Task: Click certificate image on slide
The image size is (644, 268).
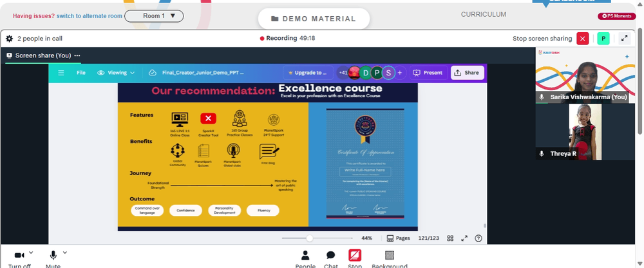Action: (x=365, y=164)
